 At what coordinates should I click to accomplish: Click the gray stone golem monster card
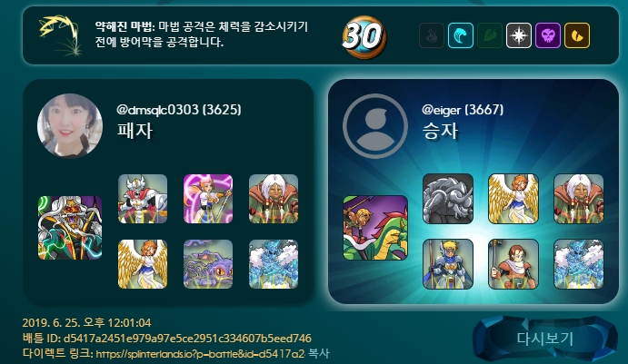pyautogui.click(x=448, y=199)
